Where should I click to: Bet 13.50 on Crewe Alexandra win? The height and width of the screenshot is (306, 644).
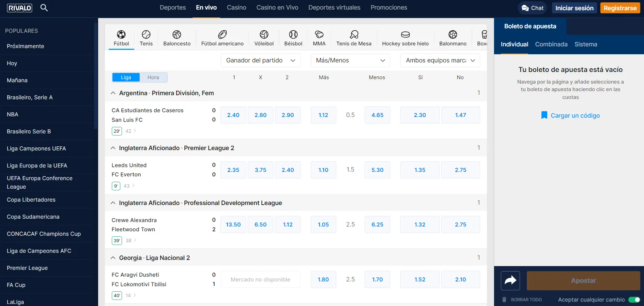coord(233,224)
